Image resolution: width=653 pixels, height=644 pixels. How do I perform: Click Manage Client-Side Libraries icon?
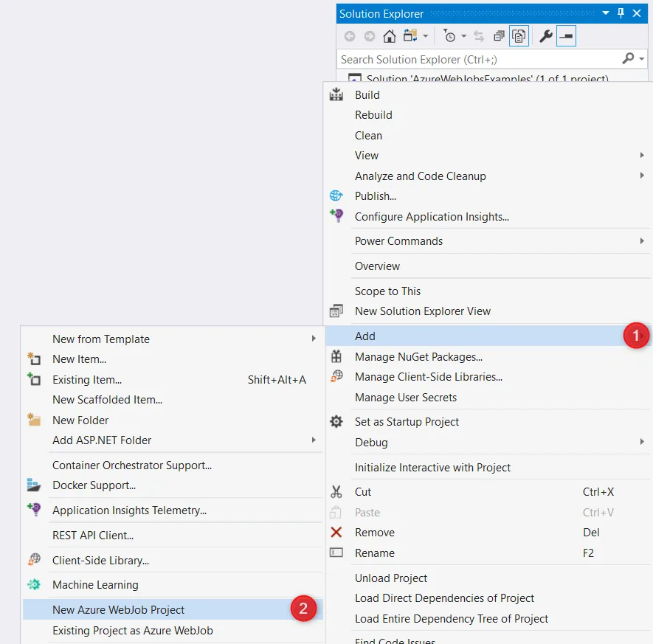[336, 376]
